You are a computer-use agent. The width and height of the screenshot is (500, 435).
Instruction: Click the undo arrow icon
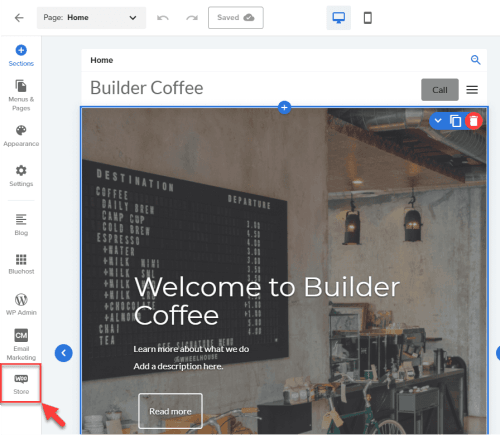point(163,18)
